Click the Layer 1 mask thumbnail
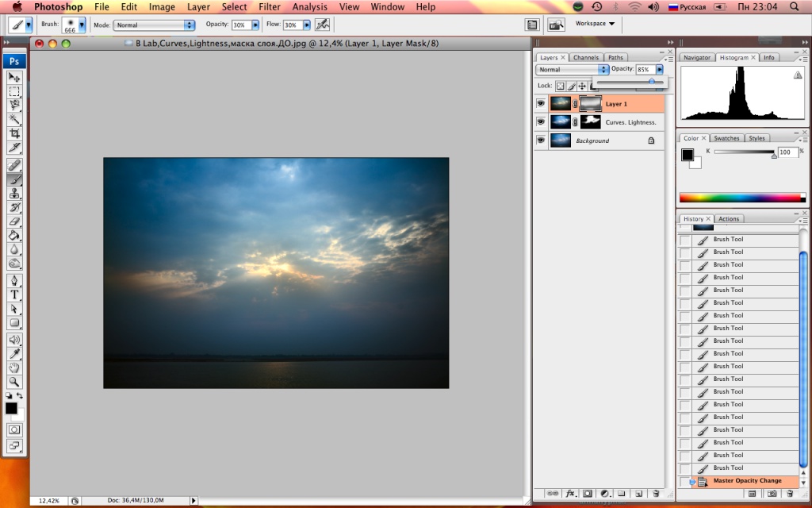Image resolution: width=812 pixels, height=508 pixels. pyautogui.click(x=590, y=103)
